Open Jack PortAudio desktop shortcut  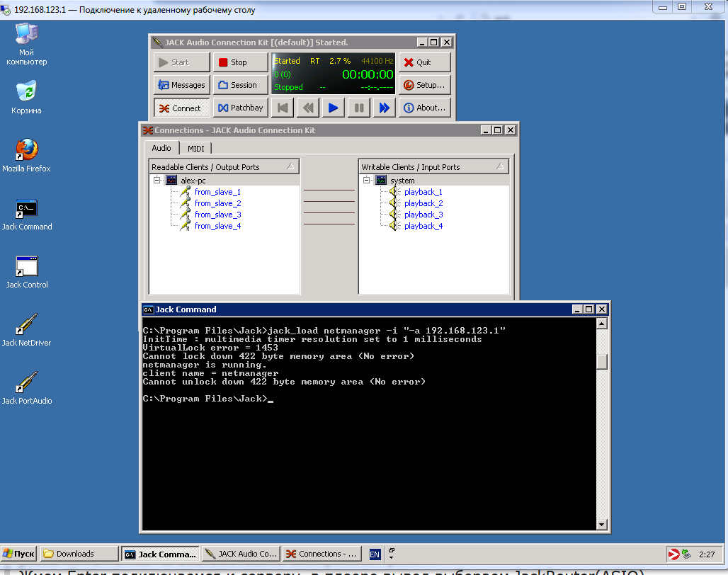[x=26, y=384]
